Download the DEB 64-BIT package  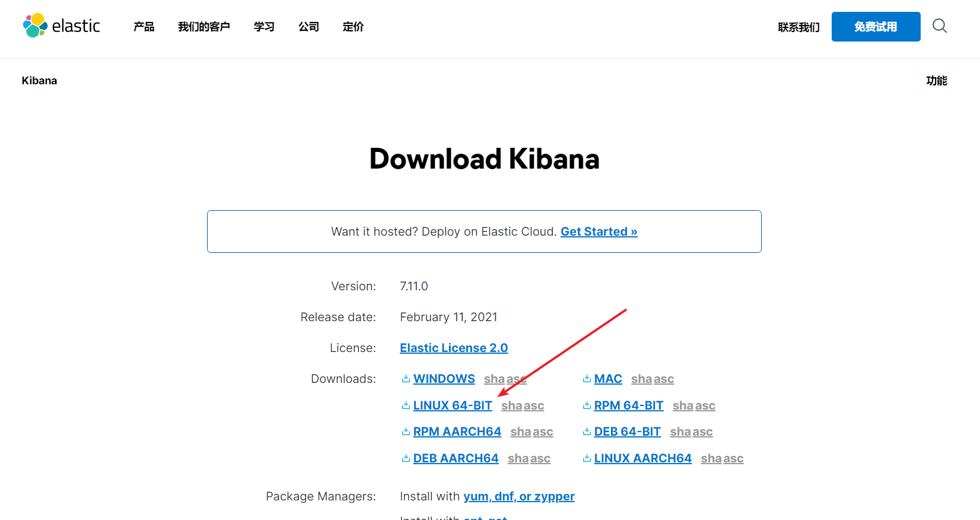coord(627,432)
